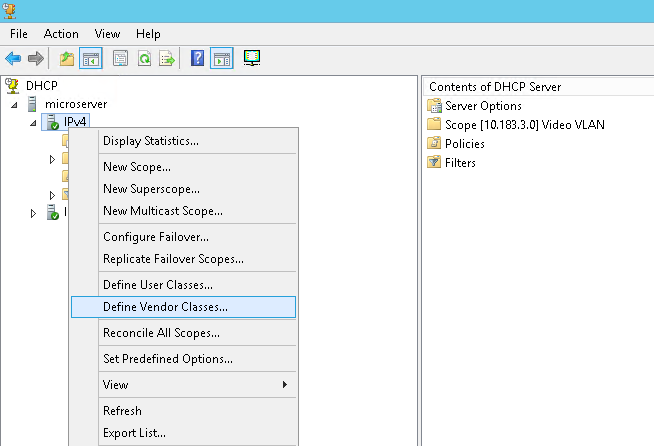The width and height of the screenshot is (654, 446).
Task: Select the DHCP root tree item
Action: coord(42,86)
